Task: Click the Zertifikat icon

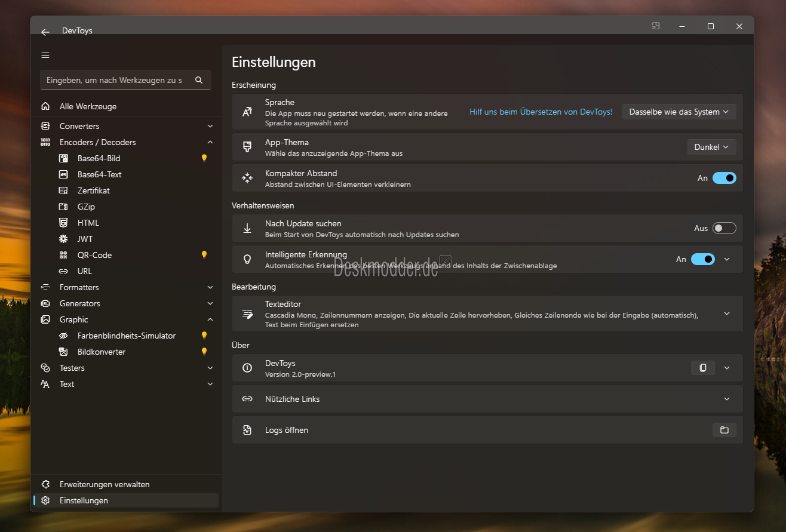Action: (63, 190)
